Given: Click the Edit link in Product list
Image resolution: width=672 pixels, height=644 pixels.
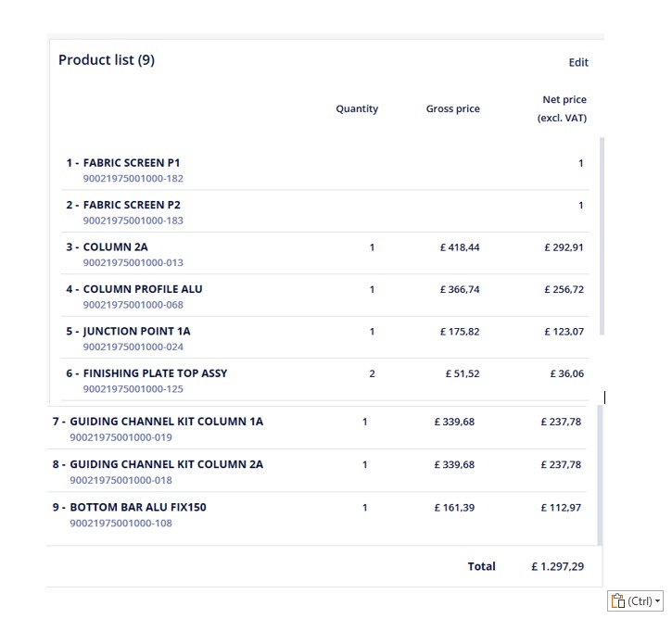Looking at the screenshot, I should click(578, 63).
